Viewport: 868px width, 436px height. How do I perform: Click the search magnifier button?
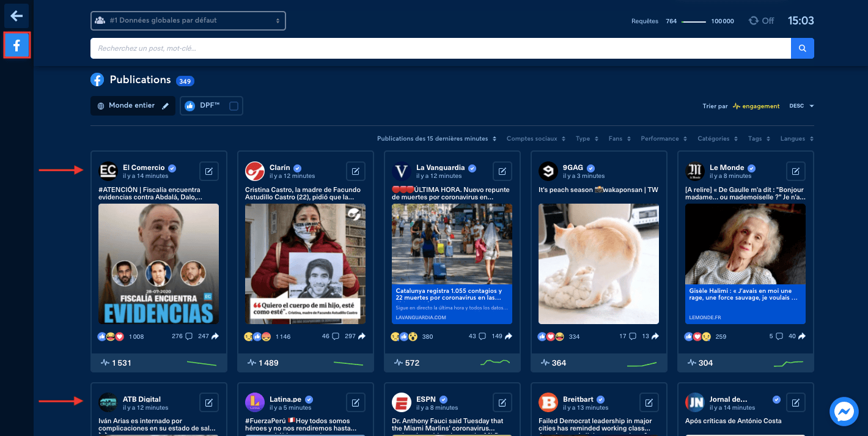pyautogui.click(x=803, y=48)
